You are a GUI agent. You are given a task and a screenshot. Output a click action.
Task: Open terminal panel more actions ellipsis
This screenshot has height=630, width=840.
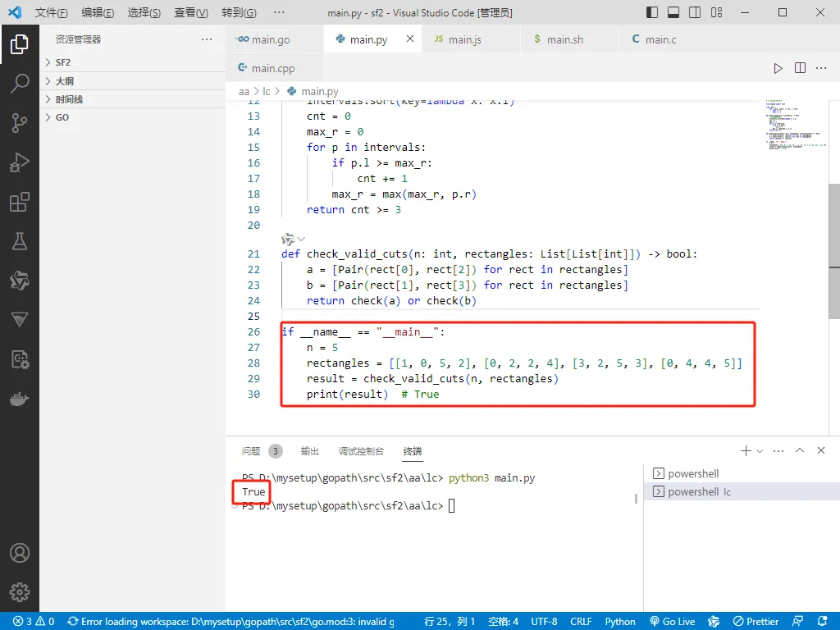[778, 451]
